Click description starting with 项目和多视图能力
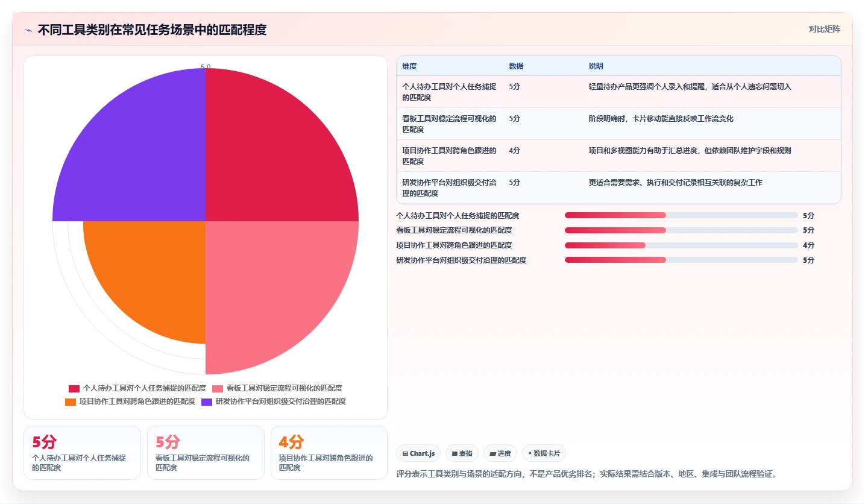865x504 pixels. (x=690, y=151)
